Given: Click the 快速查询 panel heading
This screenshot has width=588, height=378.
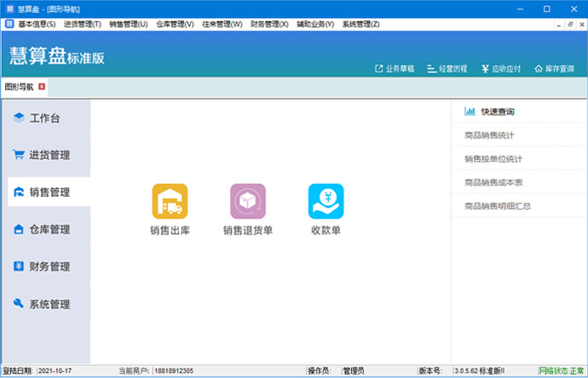Looking at the screenshot, I should point(498,112).
